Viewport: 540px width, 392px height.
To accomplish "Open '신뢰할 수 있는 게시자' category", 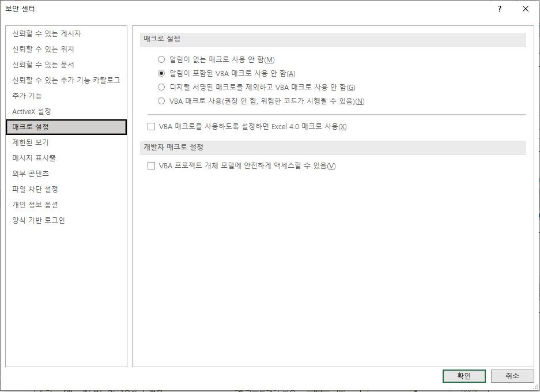I will (x=66, y=33).
